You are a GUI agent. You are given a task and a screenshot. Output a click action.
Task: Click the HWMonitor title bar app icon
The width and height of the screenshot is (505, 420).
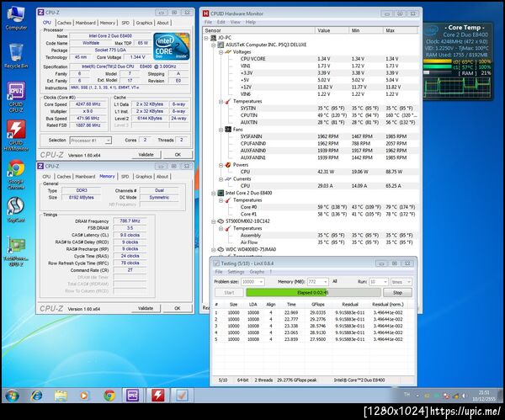206,13
